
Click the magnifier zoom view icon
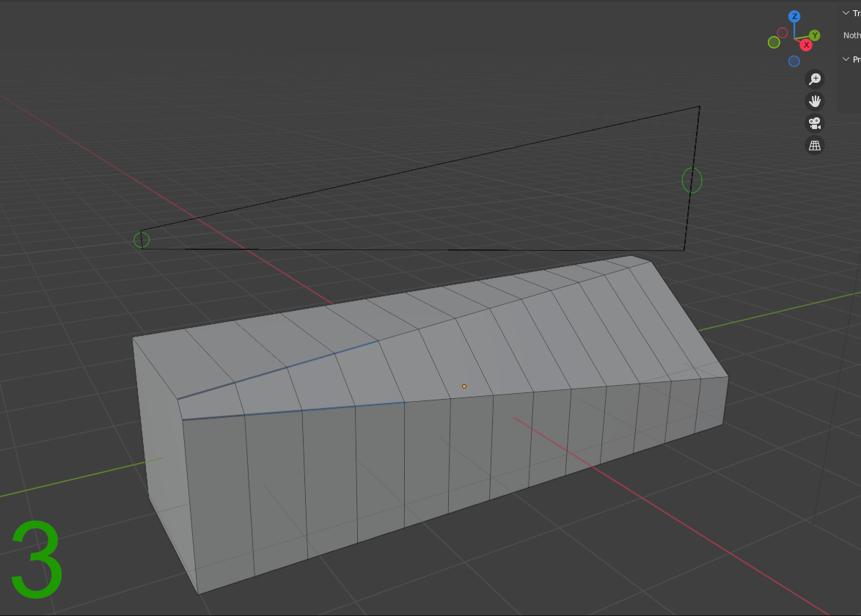815,79
